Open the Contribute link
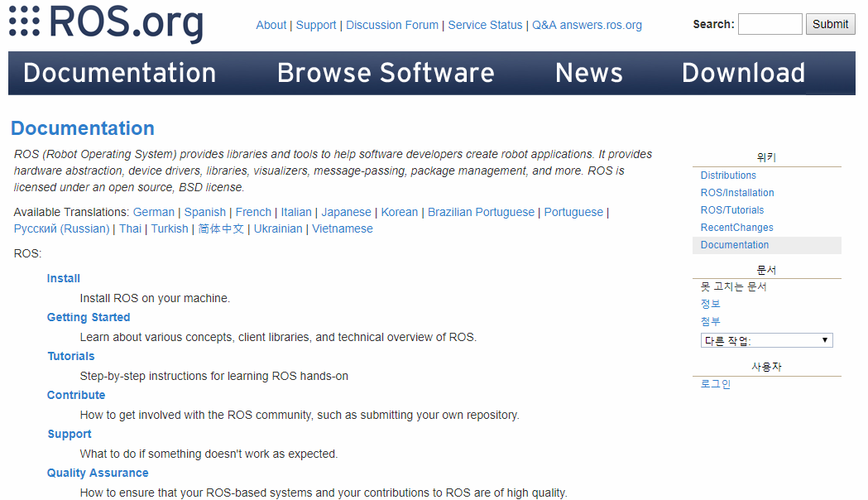This screenshot has height=500, width=868. coord(76,395)
